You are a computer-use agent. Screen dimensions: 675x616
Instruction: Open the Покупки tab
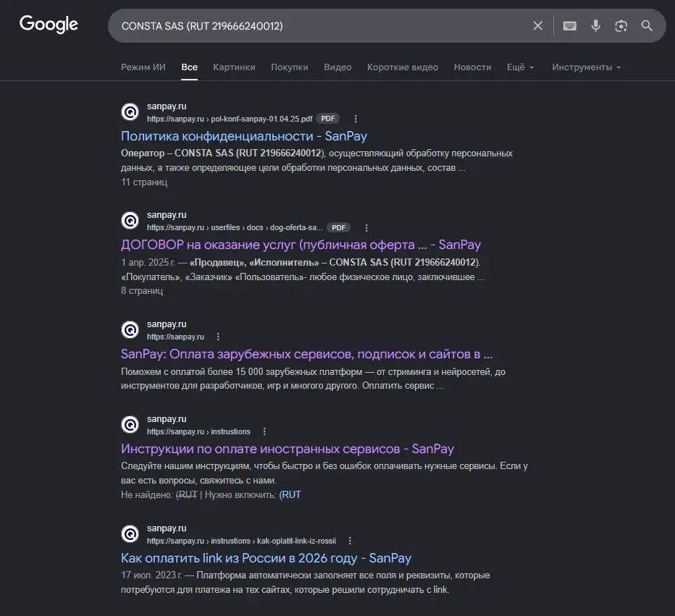(x=289, y=67)
